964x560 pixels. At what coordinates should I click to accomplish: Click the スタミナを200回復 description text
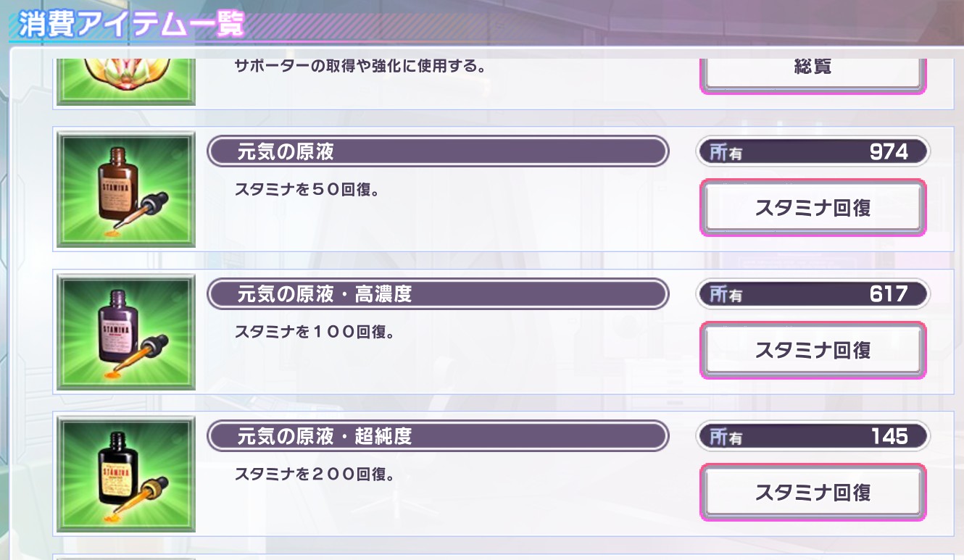pos(314,475)
